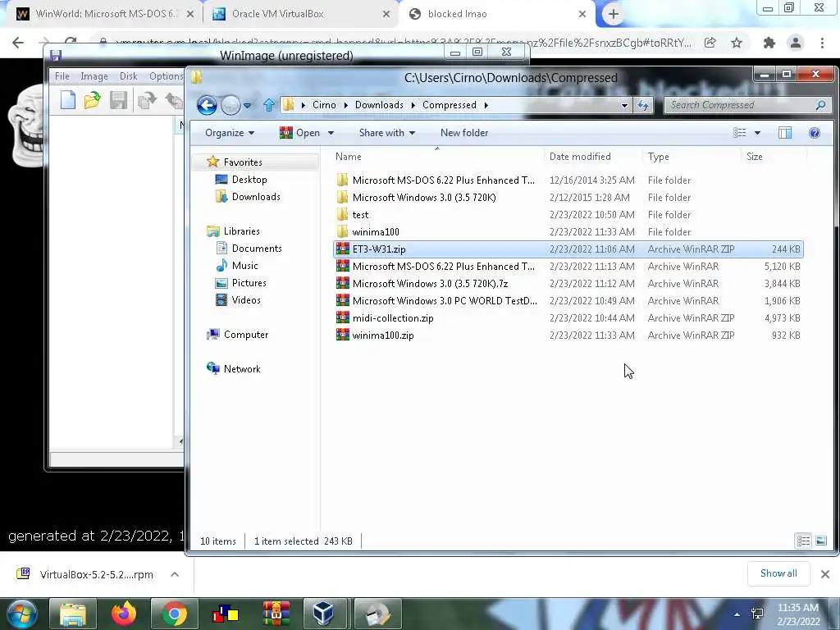Click New folder button
Image resolution: width=840 pixels, height=630 pixels.
[464, 133]
